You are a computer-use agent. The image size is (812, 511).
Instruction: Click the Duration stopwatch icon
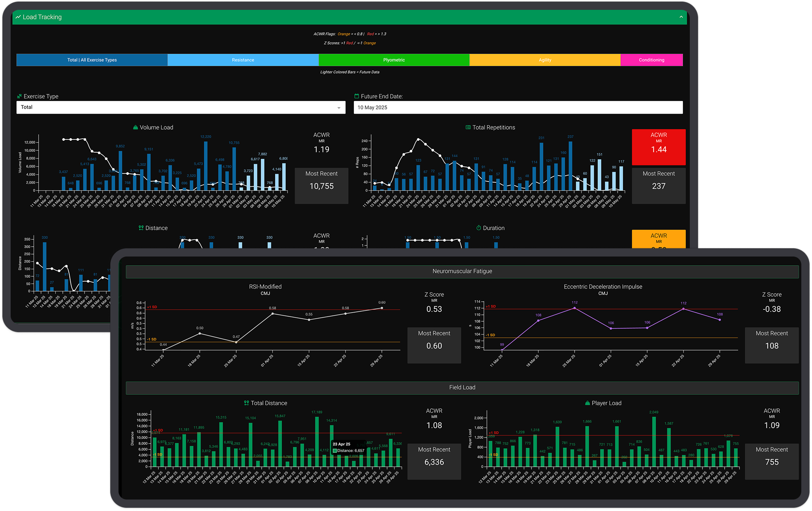click(x=479, y=228)
